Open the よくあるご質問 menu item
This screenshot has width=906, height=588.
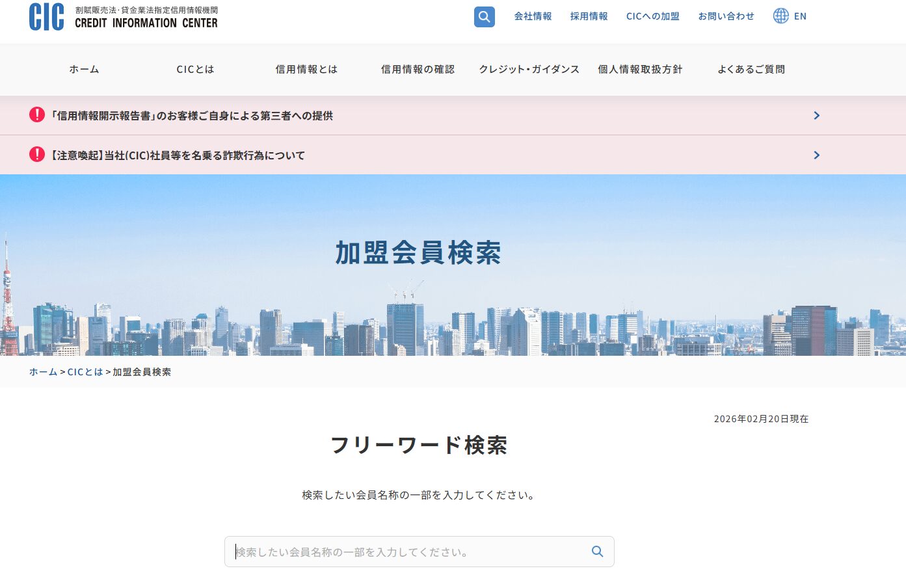click(x=751, y=70)
